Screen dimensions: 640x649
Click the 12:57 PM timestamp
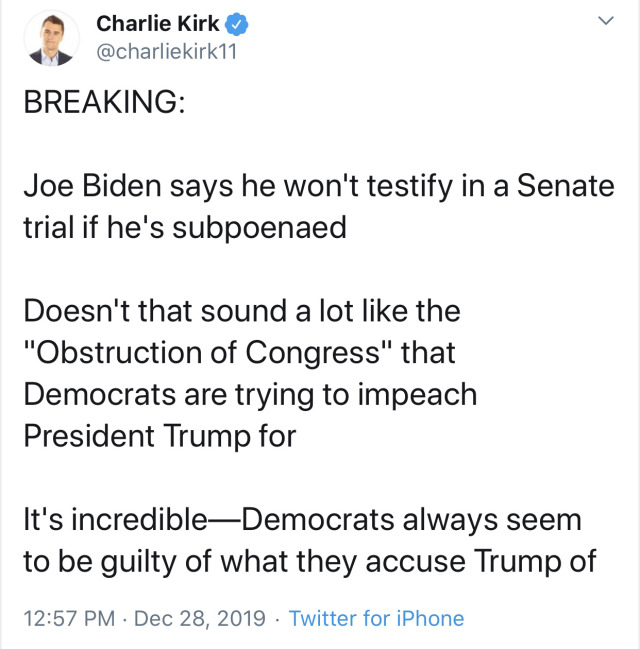(69, 618)
